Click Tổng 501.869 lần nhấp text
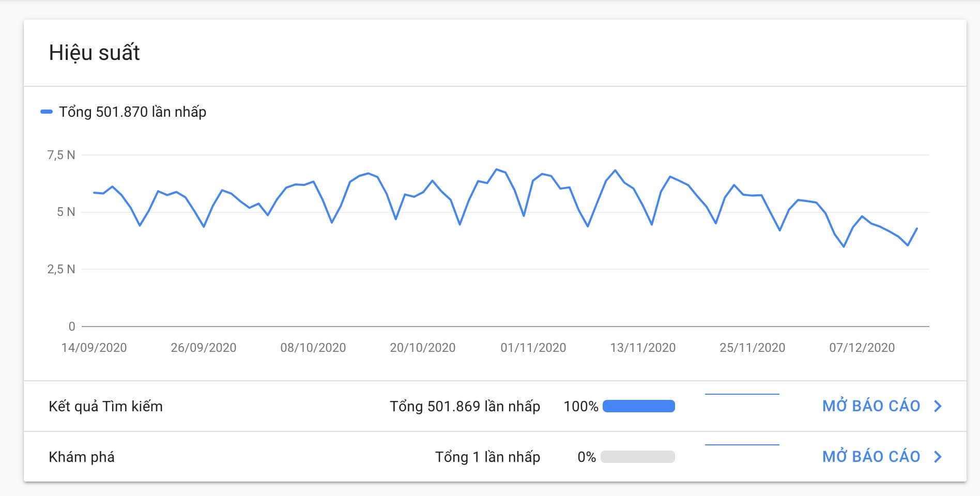 point(465,407)
